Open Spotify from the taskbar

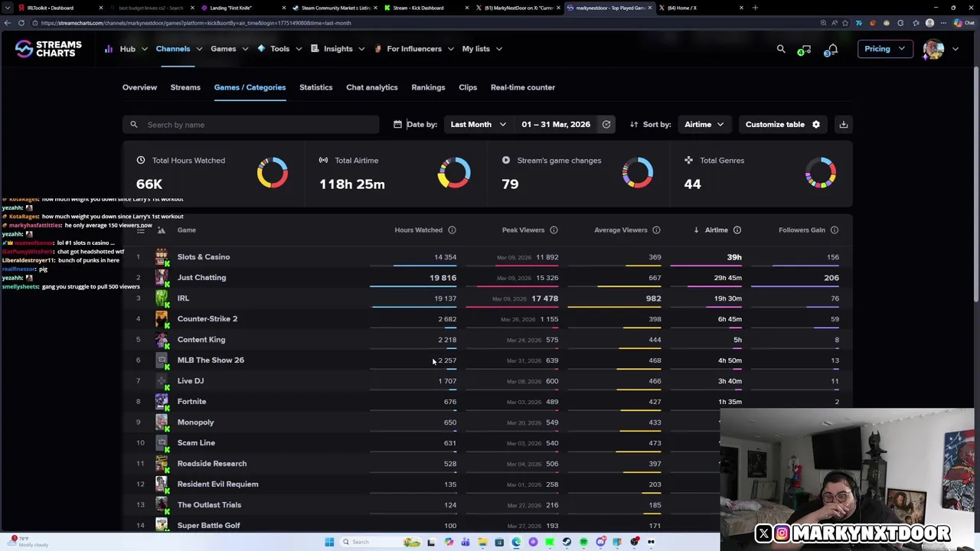point(583,542)
